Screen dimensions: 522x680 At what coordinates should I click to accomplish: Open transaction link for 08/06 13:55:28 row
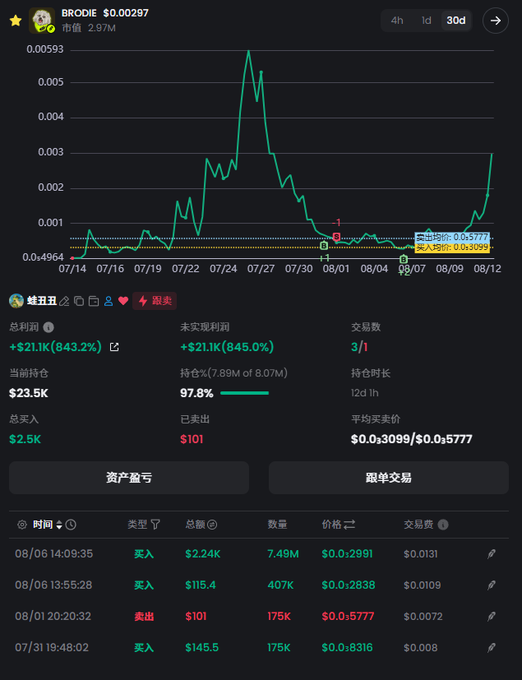point(491,585)
